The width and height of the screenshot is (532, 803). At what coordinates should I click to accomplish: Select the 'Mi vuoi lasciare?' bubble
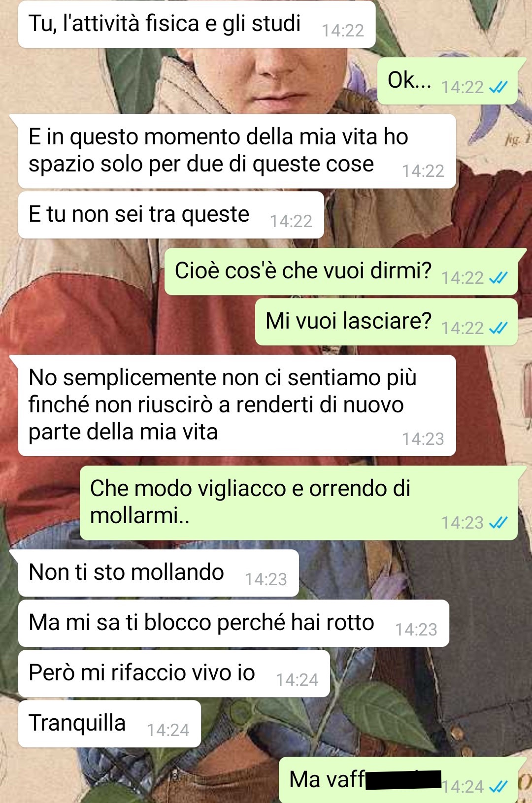386,322
